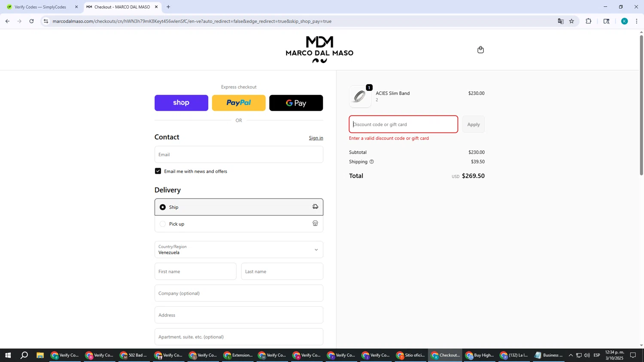Click the site information icon
644x362 pixels.
tap(46, 21)
